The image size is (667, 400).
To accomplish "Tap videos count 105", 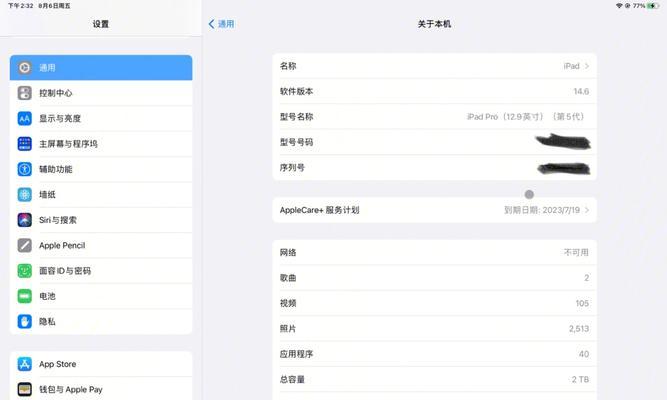I will pos(582,303).
